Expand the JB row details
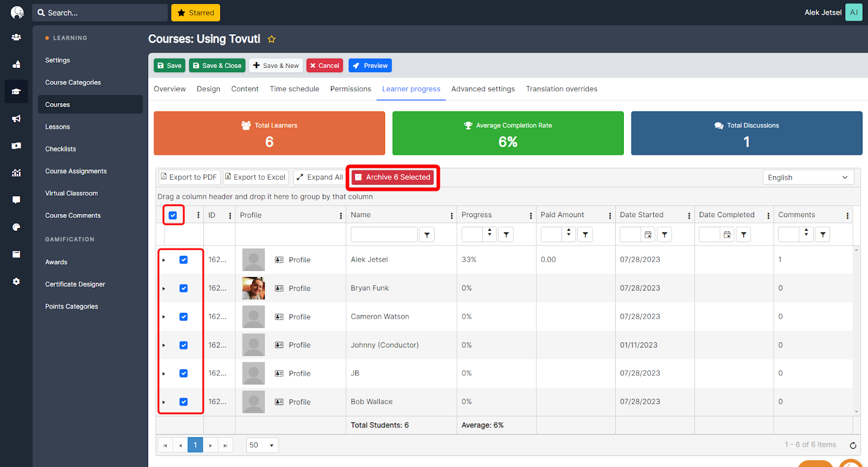This screenshot has width=868, height=467. 164,374
